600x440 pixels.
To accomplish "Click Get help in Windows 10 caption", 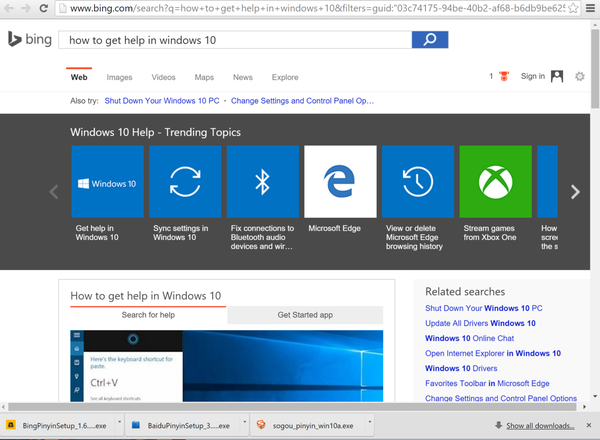I will (x=97, y=233).
